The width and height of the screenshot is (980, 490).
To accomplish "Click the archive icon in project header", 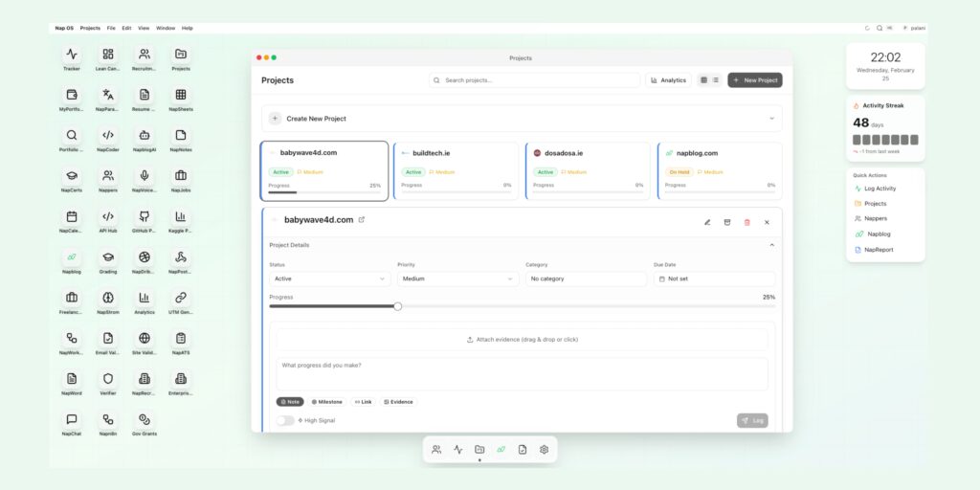I will click(727, 222).
